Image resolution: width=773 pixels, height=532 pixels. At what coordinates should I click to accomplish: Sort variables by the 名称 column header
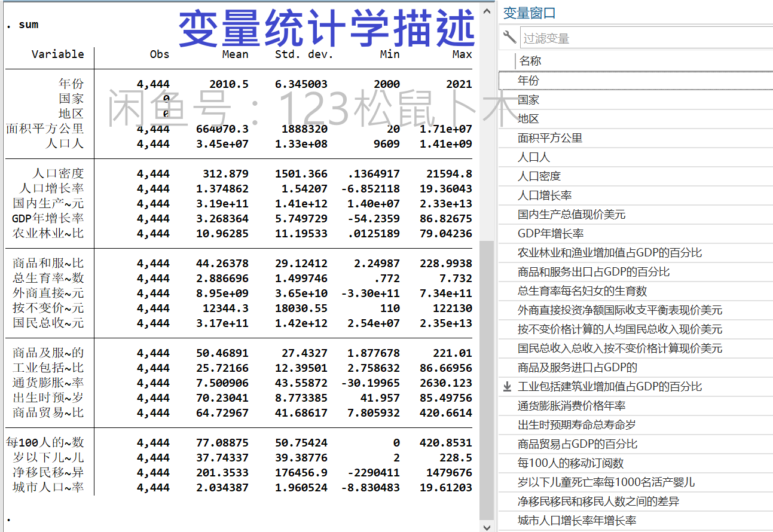tap(530, 61)
